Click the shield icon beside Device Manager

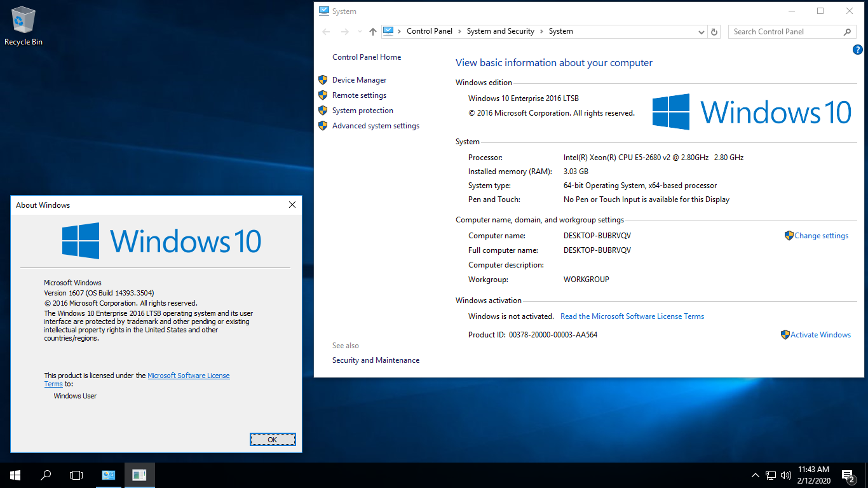click(323, 80)
